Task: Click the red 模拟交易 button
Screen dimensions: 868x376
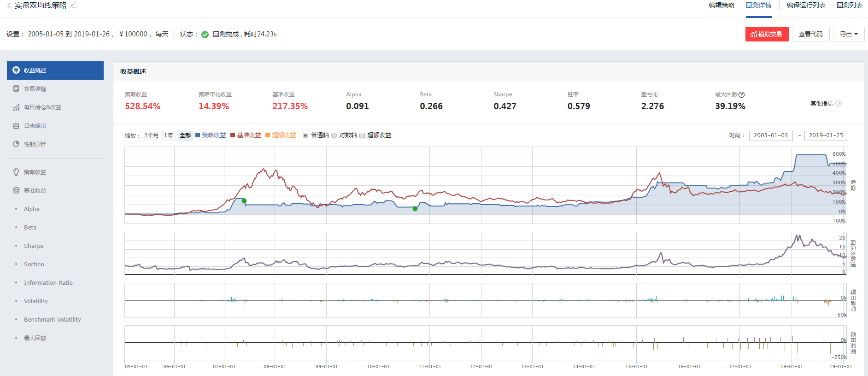Action: (767, 34)
